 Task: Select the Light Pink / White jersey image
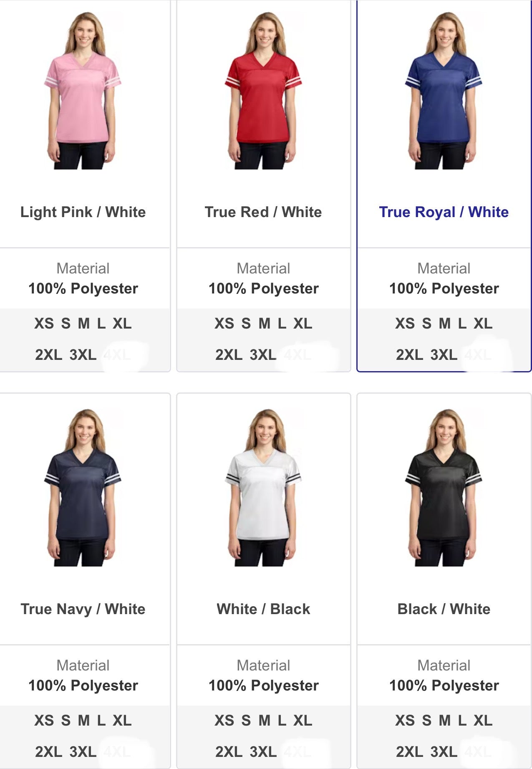pyautogui.click(x=83, y=91)
